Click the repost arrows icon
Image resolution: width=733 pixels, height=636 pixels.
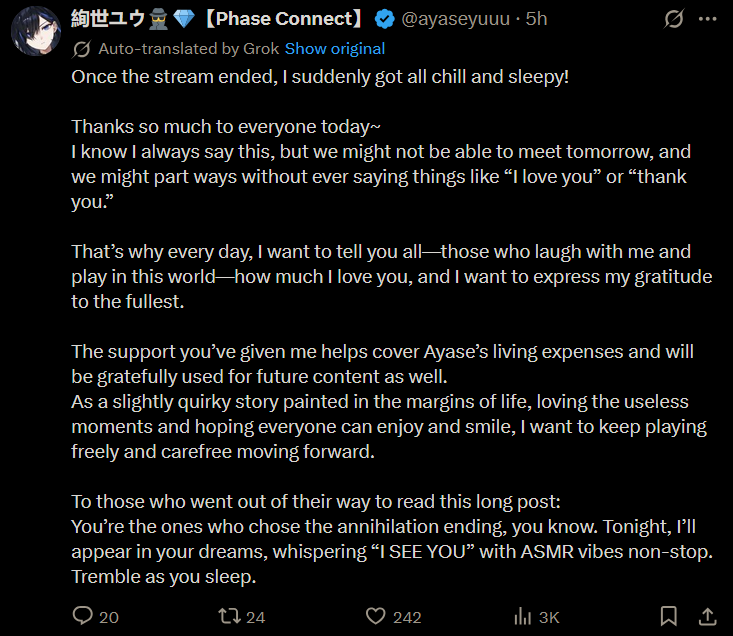click(x=229, y=616)
